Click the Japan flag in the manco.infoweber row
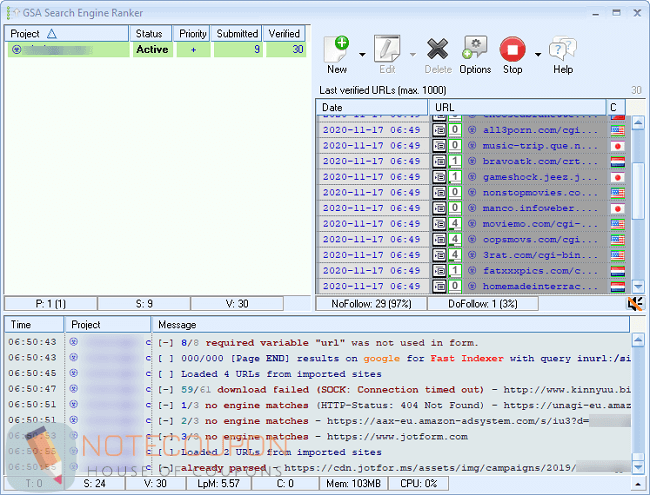The width and height of the screenshot is (650, 495). [618, 209]
